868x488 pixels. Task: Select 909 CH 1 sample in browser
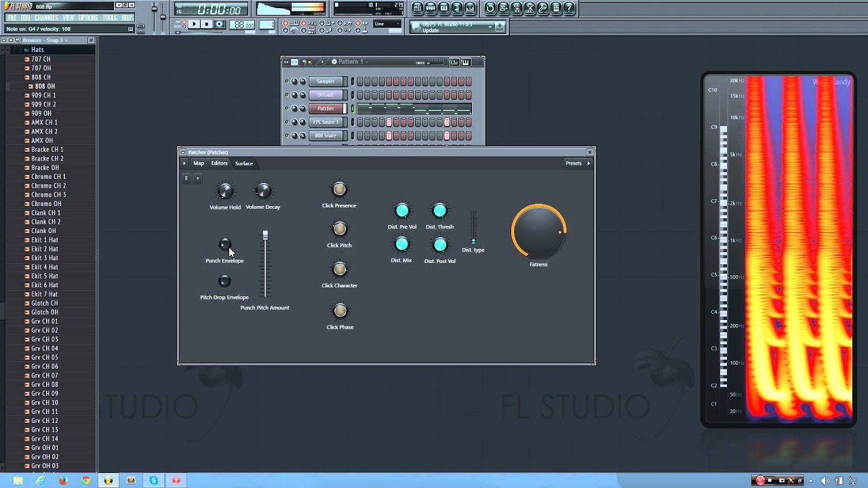pos(43,96)
